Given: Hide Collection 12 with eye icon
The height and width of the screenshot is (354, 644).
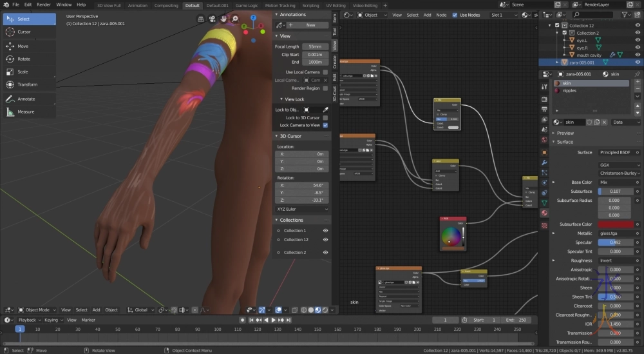Looking at the screenshot, I should click(325, 239).
